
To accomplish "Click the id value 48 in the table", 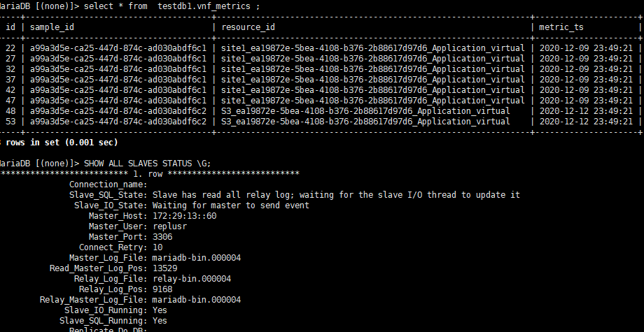I will point(10,110).
